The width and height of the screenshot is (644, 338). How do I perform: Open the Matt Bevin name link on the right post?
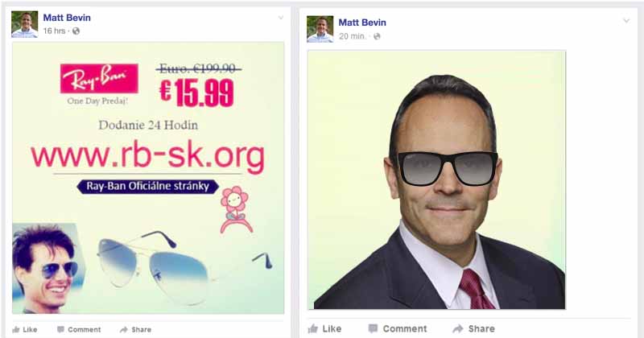point(362,23)
